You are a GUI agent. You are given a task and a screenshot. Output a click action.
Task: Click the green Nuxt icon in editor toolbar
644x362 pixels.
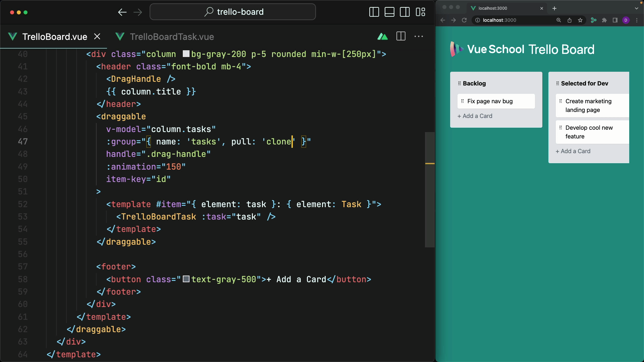[x=382, y=36]
